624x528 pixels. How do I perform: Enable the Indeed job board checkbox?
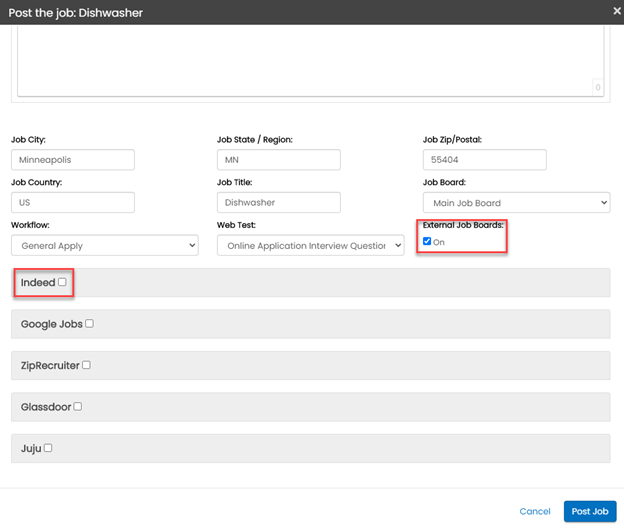point(62,283)
